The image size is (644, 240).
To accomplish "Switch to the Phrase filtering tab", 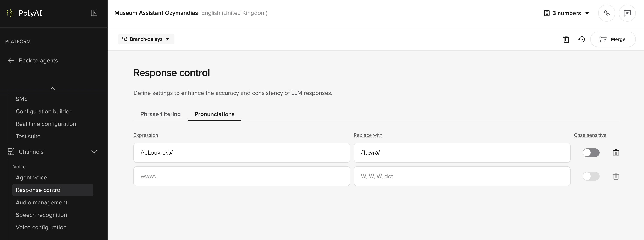I will click(160, 114).
